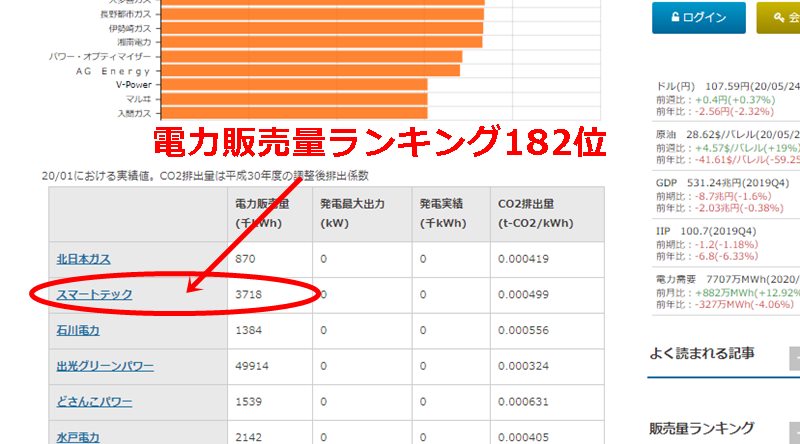Select the CO2排出量 column header

tap(547, 214)
